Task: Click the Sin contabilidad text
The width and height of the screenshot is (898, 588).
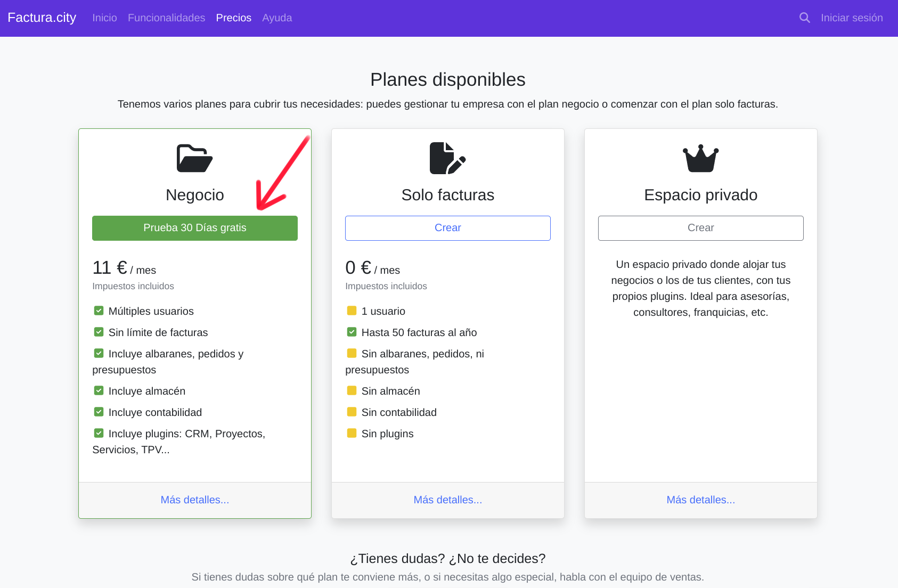Action: (399, 412)
